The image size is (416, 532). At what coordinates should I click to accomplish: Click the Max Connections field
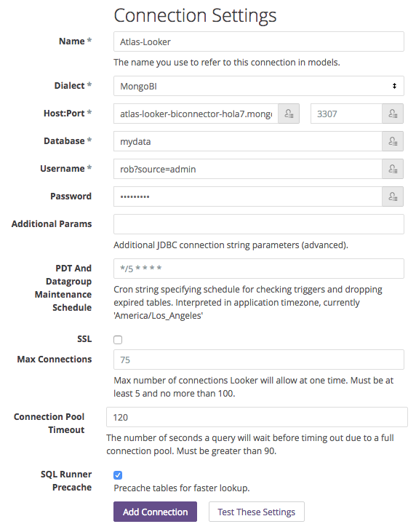[259, 360]
